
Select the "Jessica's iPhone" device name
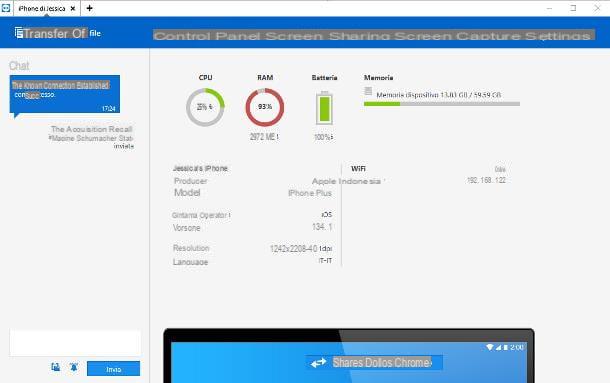(x=200, y=168)
